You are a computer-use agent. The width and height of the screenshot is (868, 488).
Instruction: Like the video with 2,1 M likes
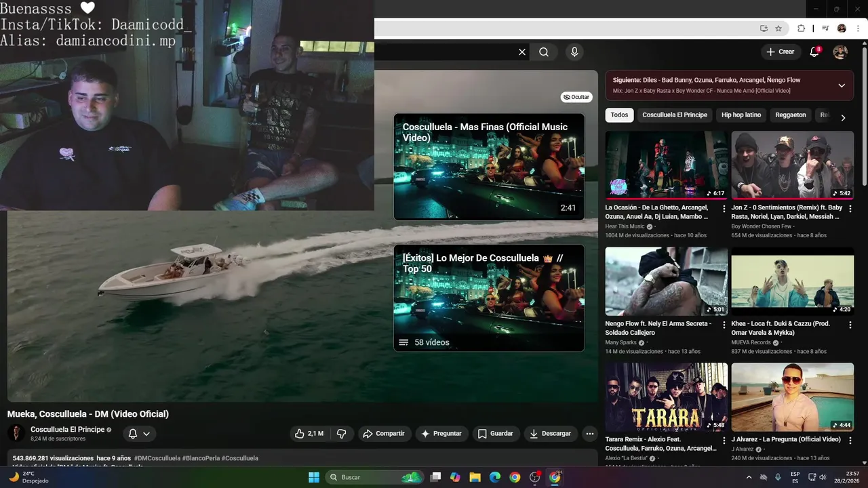point(309,434)
